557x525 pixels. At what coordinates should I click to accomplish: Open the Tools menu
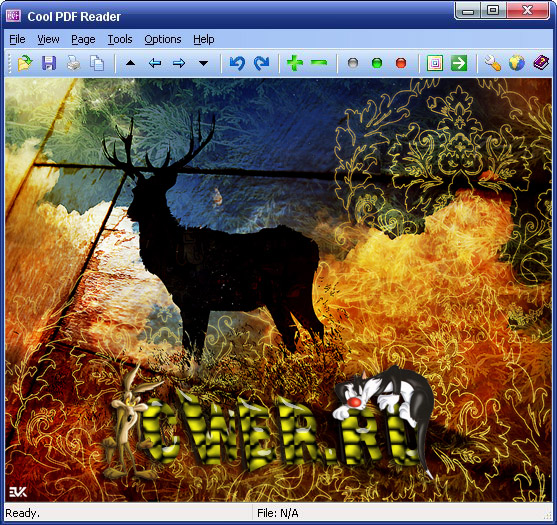coord(120,39)
